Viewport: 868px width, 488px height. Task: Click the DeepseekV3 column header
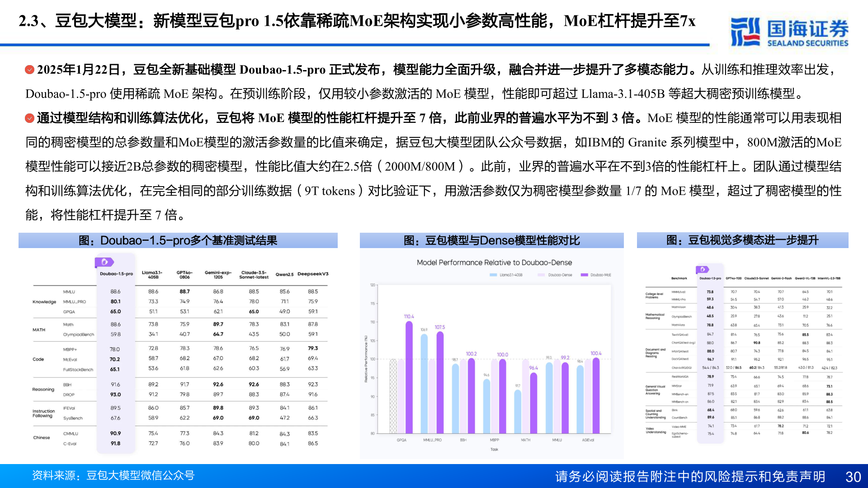pos(313,274)
